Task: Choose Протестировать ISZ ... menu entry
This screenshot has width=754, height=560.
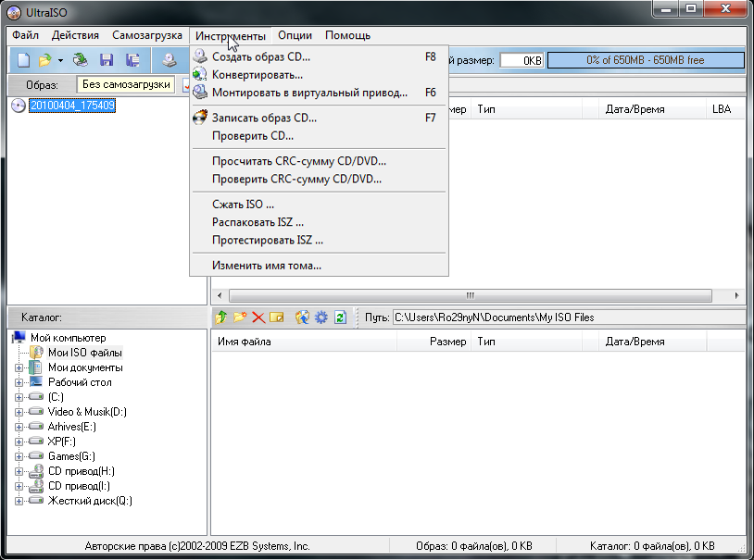Action: [319, 240]
